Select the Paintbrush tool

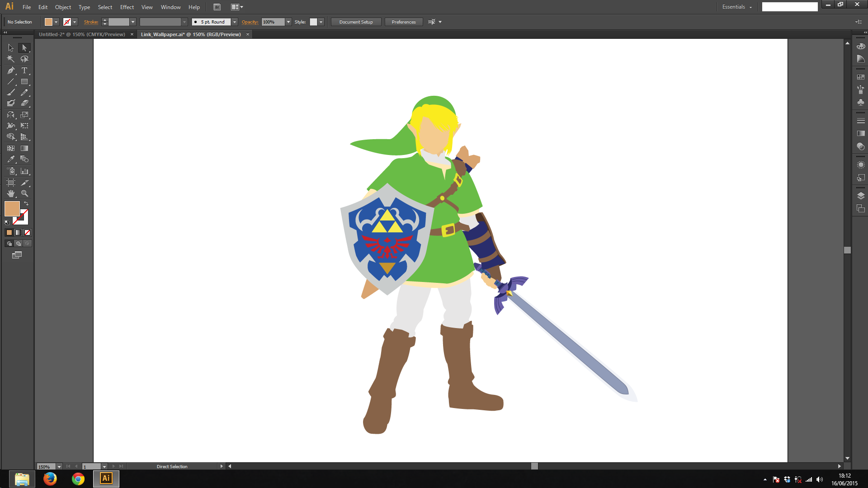[11, 92]
